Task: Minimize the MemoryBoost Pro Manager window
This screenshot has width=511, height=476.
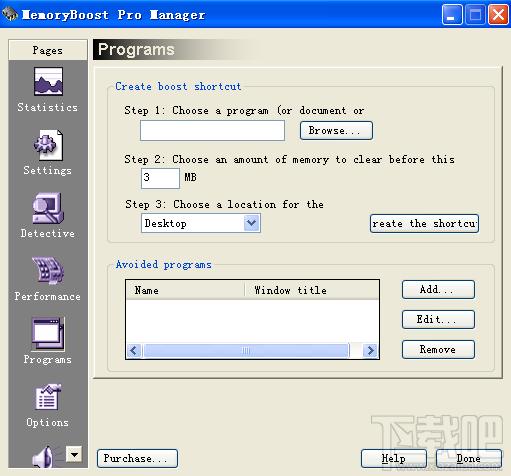Action: point(452,14)
